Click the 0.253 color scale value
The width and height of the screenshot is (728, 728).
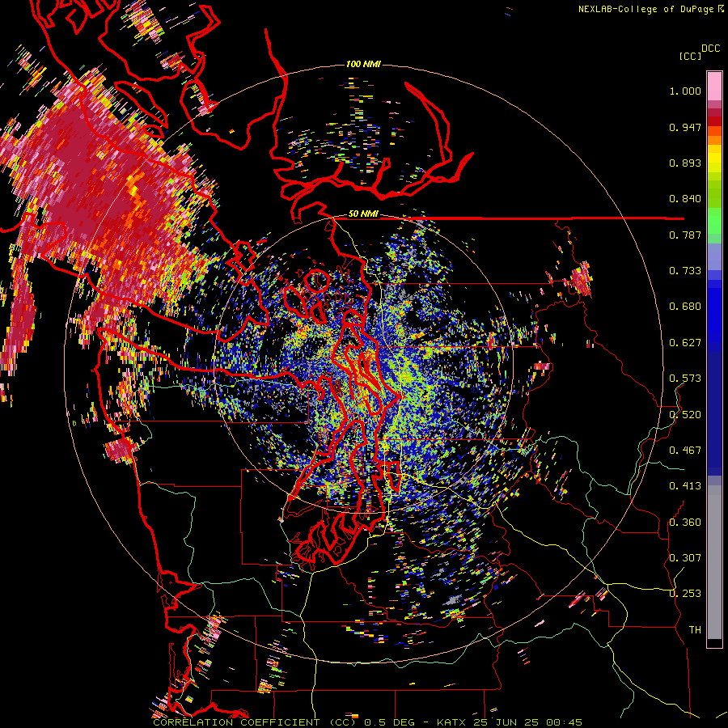[685, 594]
